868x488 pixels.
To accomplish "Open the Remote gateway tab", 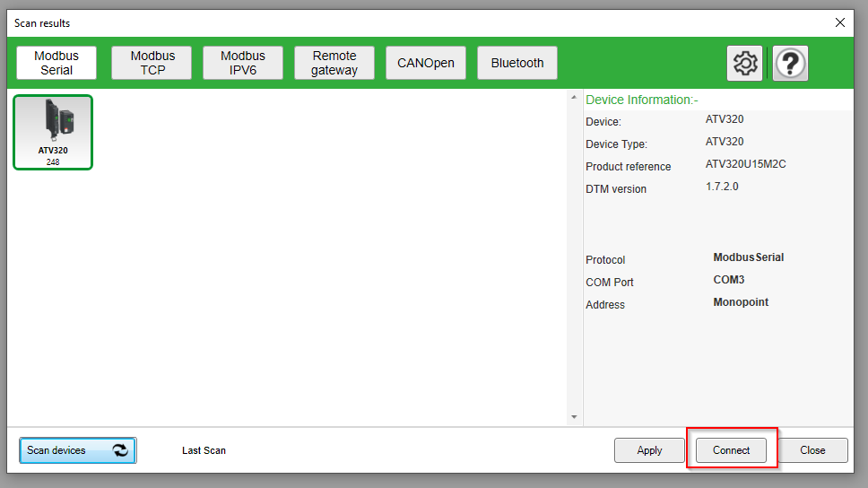I will click(x=334, y=63).
